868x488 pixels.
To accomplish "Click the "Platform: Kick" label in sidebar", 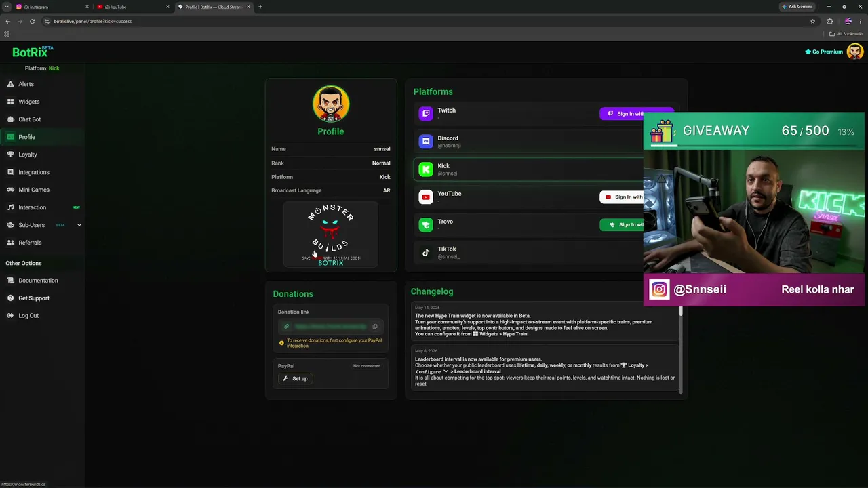I will (x=42, y=68).
